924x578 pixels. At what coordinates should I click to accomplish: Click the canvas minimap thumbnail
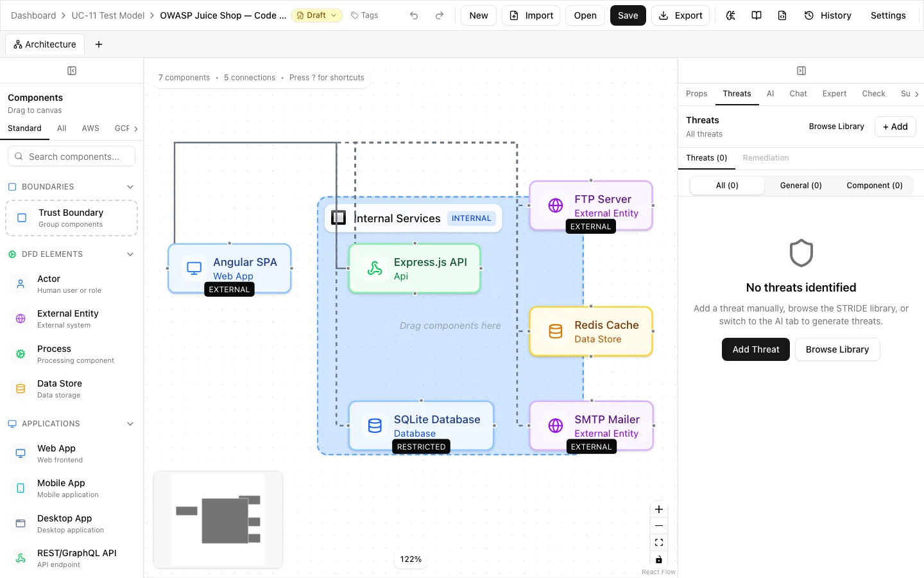click(218, 520)
